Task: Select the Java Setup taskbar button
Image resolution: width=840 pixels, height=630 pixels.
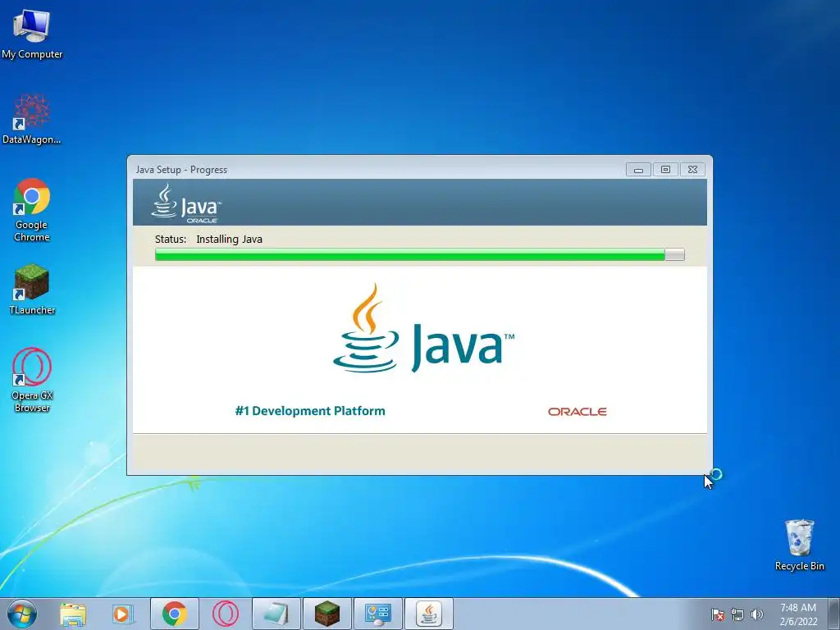Action: click(429, 614)
